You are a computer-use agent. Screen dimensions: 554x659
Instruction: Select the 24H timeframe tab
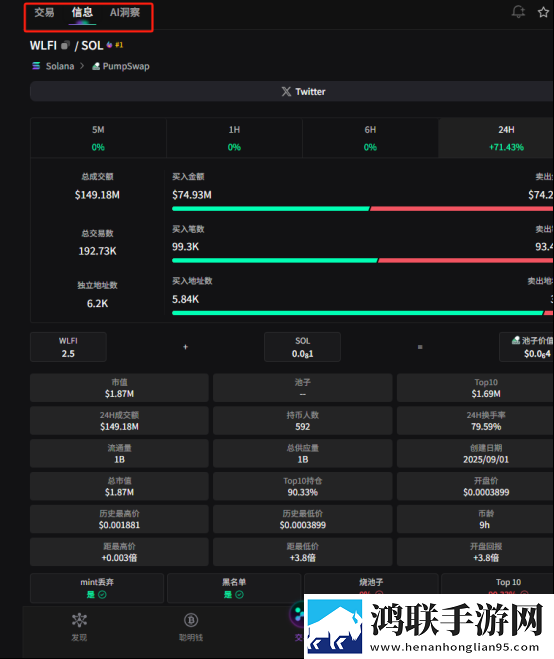(x=496, y=138)
